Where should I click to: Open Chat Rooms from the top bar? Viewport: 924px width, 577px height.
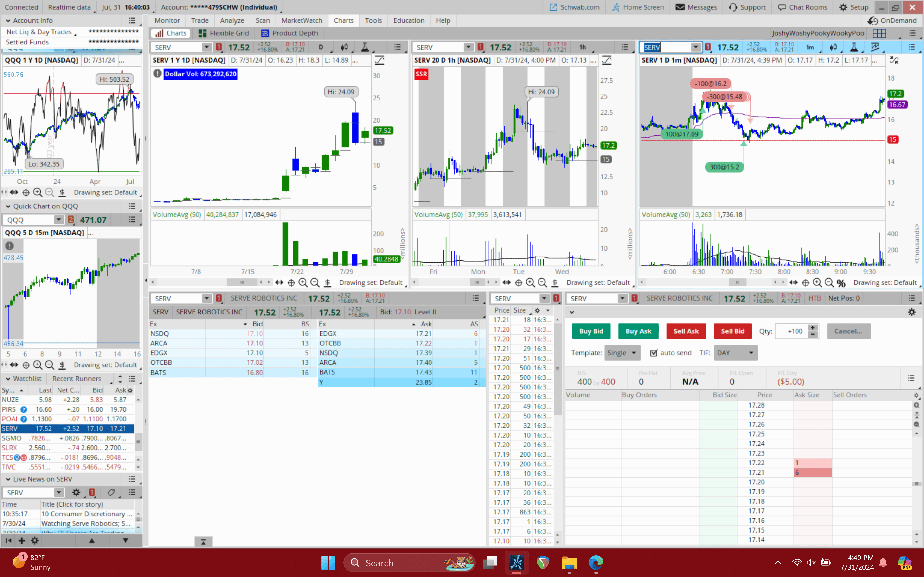click(802, 7)
